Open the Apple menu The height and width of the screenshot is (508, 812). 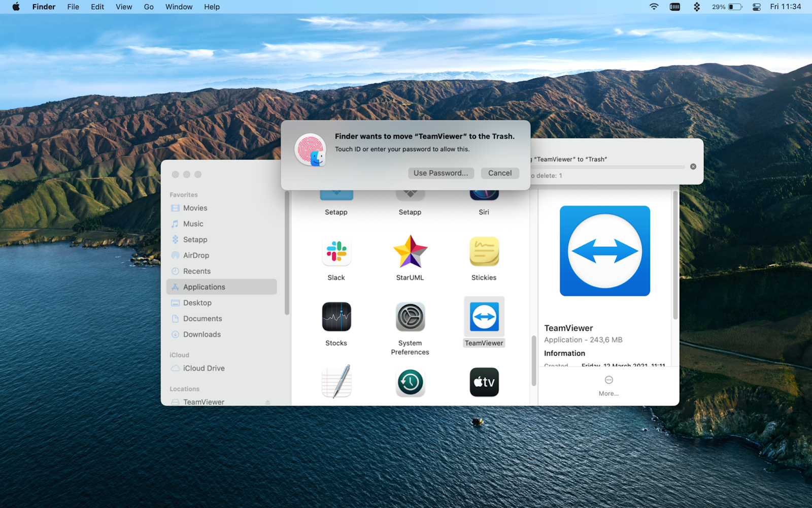tap(16, 7)
